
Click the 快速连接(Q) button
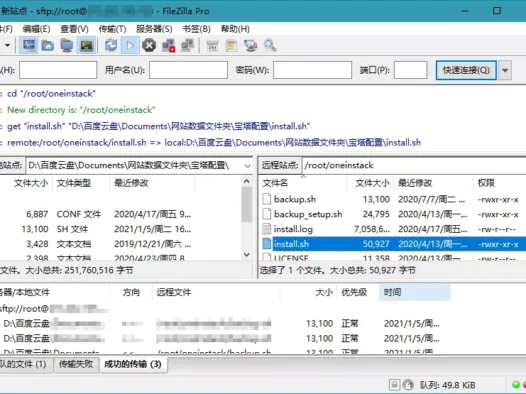[466, 70]
